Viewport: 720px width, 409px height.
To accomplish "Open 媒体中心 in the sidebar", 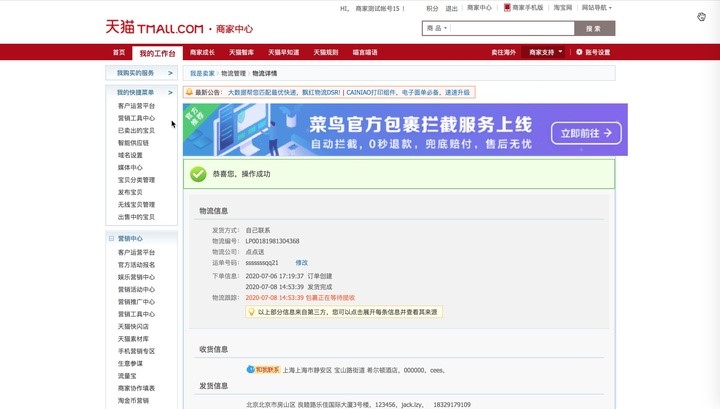I will (x=130, y=168).
